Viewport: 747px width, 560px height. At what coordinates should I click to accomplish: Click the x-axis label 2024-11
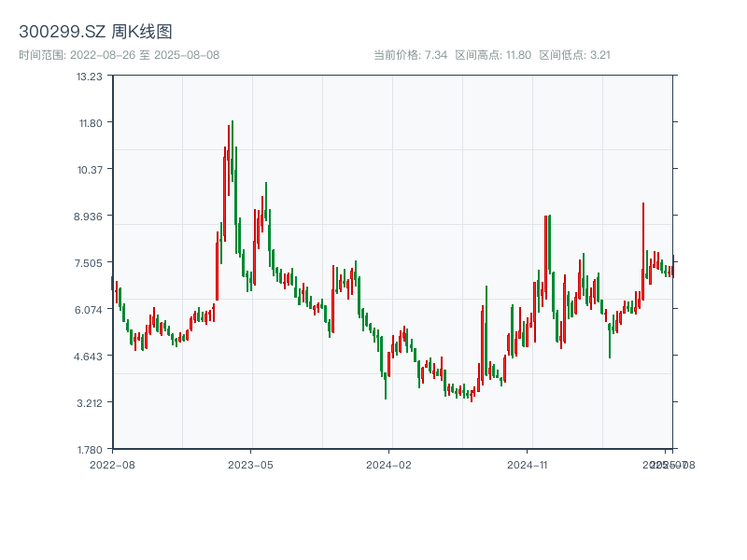tap(527, 465)
